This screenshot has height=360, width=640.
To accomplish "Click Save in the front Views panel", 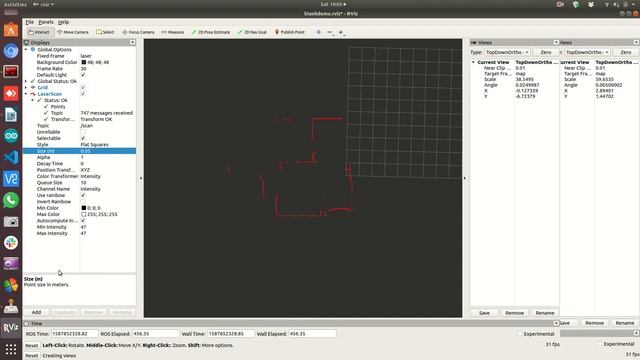I will click(x=484, y=313).
